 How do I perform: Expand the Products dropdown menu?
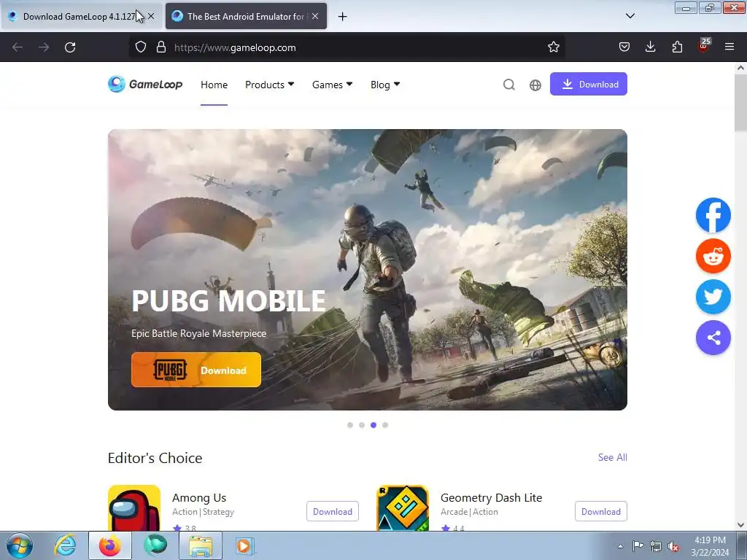[x=270, y=85]
